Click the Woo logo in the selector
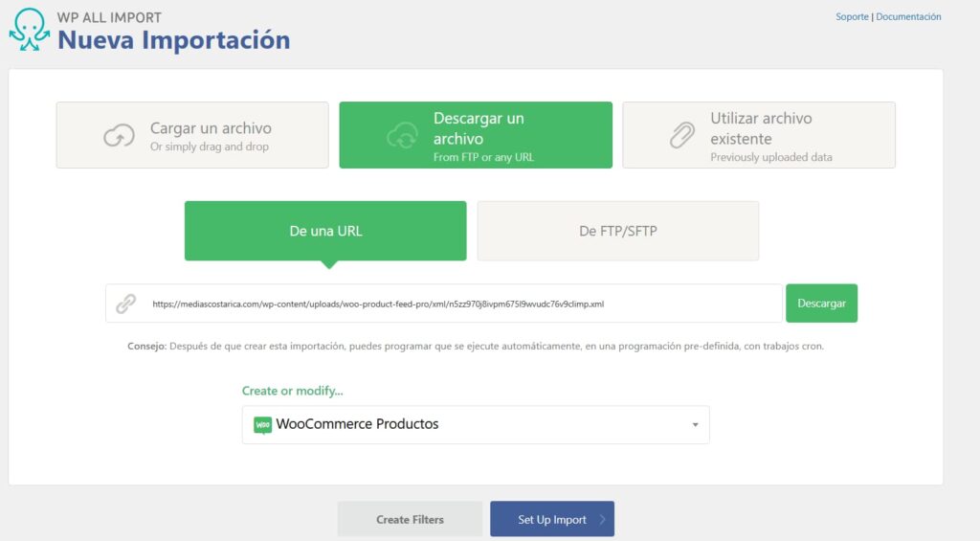This screenshot has height=541, width=980. click(262, 424)
